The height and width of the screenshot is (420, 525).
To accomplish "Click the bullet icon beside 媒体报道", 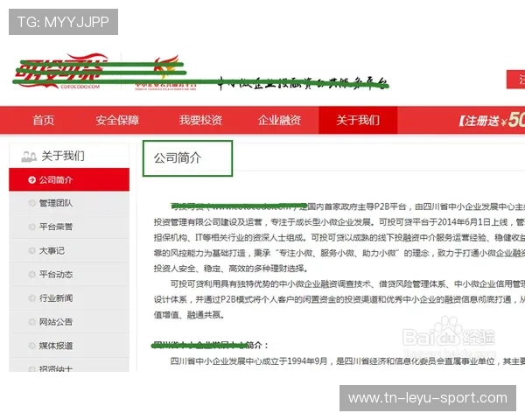I will (x=31, y=346).
